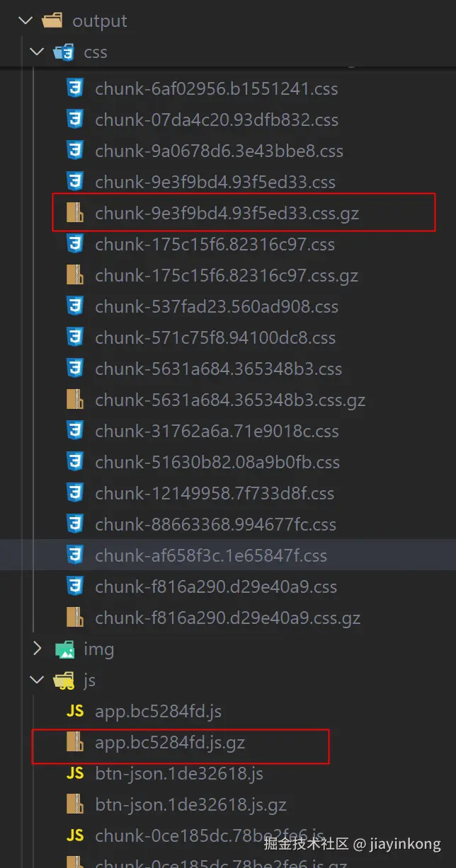Viewport: 456px width, 868px height.
Task: Click the JS icon beside btn-json.1de32618.js
Action: 75,773
